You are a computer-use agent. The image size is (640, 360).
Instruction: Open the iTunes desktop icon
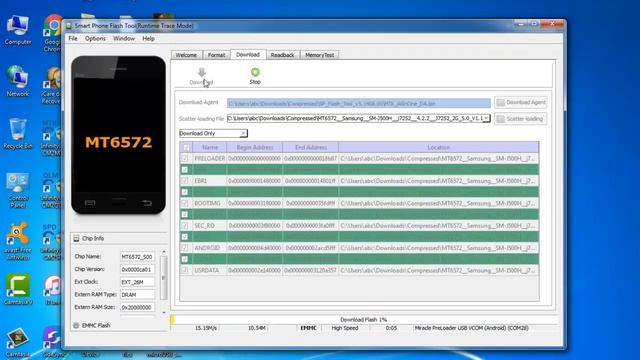point(53,289)
